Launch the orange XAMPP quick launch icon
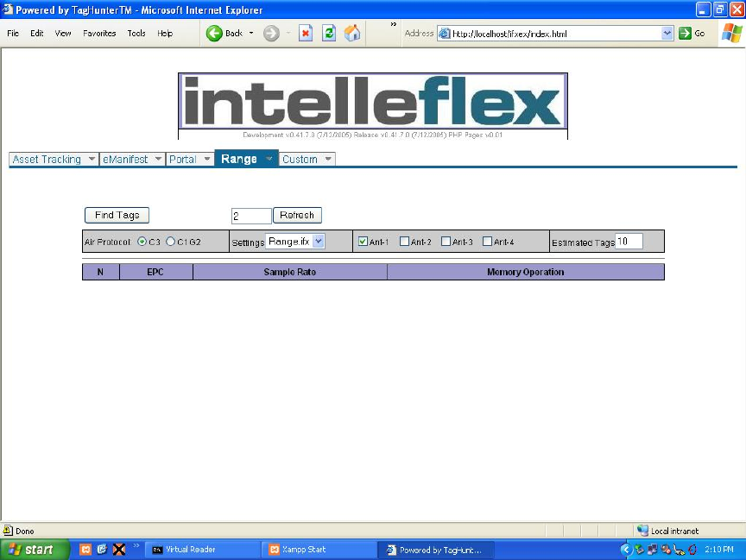 click(85, 550)
